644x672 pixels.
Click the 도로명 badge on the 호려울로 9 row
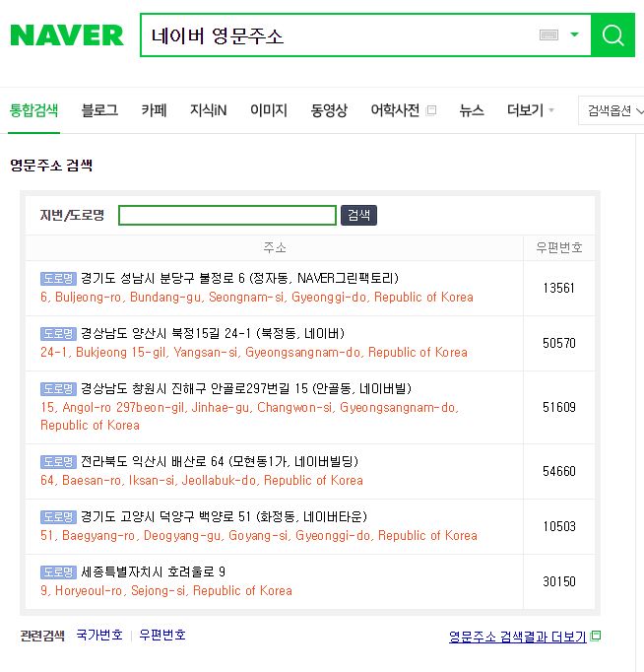59,572
